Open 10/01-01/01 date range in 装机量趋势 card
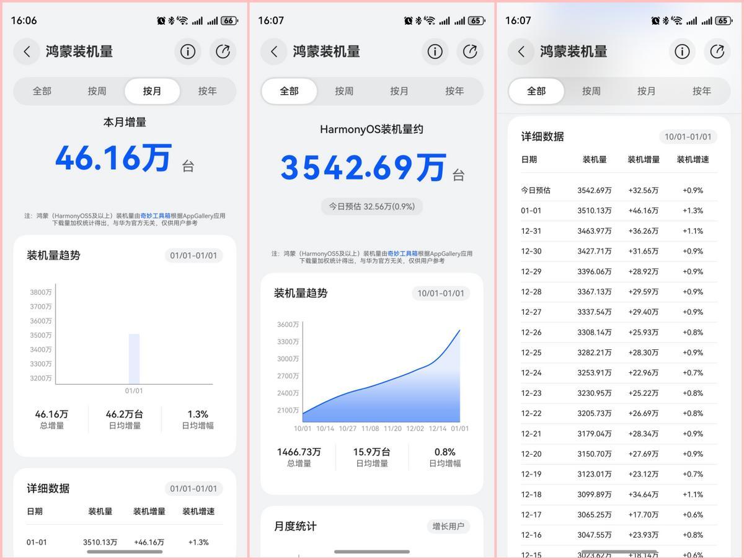Screen dimensions: 744x560 (441, 293)
